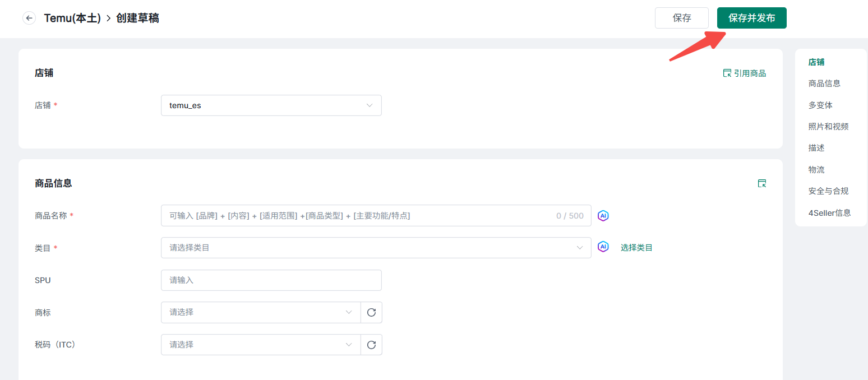Navigate to 照片和视频 section
This screenshot has height=380, width=868.
pyautogui.click(x=828, y=127)
